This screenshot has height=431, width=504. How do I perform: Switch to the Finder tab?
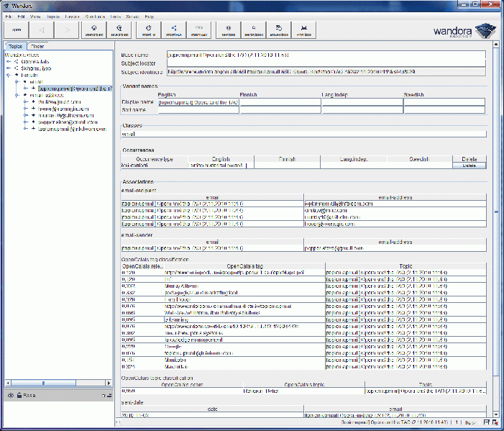pos(37,46)
